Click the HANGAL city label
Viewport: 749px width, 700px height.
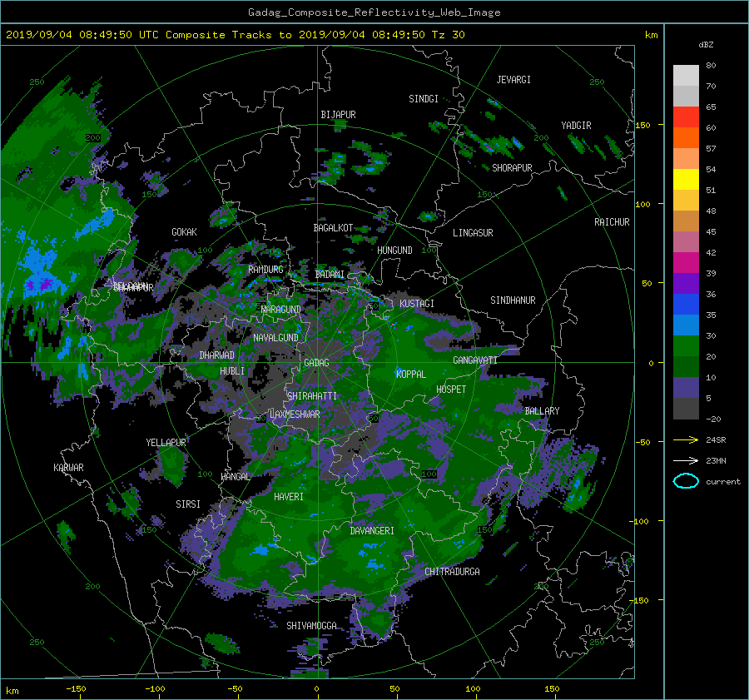coord(236,477)
